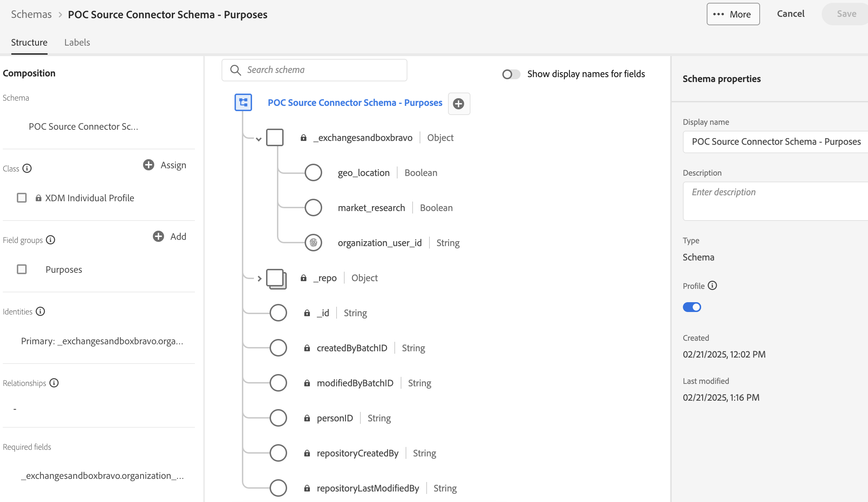868x502 pixels.
Task: Disable the Profile toggle switch
Action: click(x=692, y=307)
